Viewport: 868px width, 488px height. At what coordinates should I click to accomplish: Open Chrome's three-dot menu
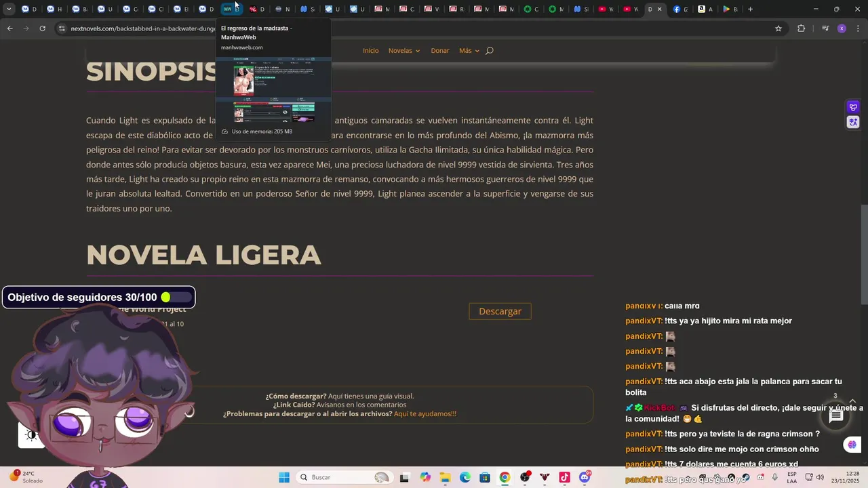[858, 28]
